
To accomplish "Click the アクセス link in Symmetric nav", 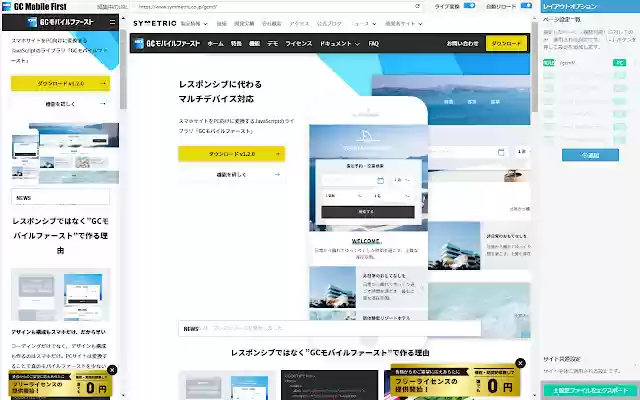I will click(x=299, y=24).
